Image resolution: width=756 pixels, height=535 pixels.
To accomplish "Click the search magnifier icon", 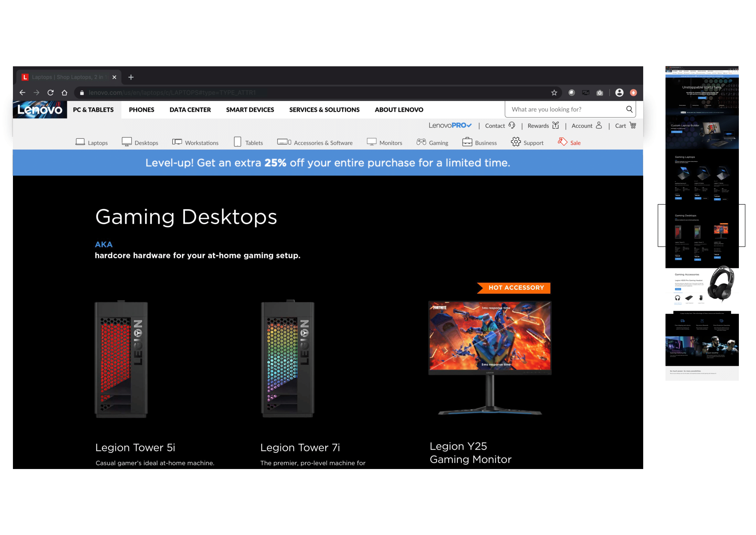I will [629, 109].
